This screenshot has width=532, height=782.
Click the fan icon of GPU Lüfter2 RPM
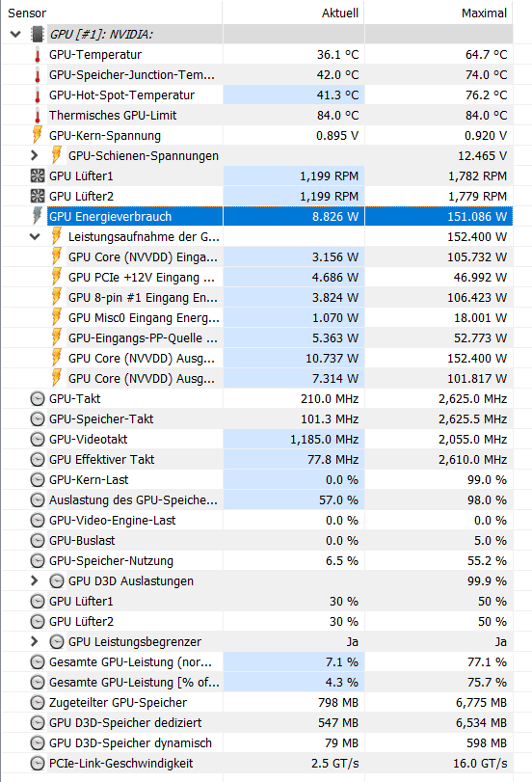pyautogui.click(x=38, y=196)
